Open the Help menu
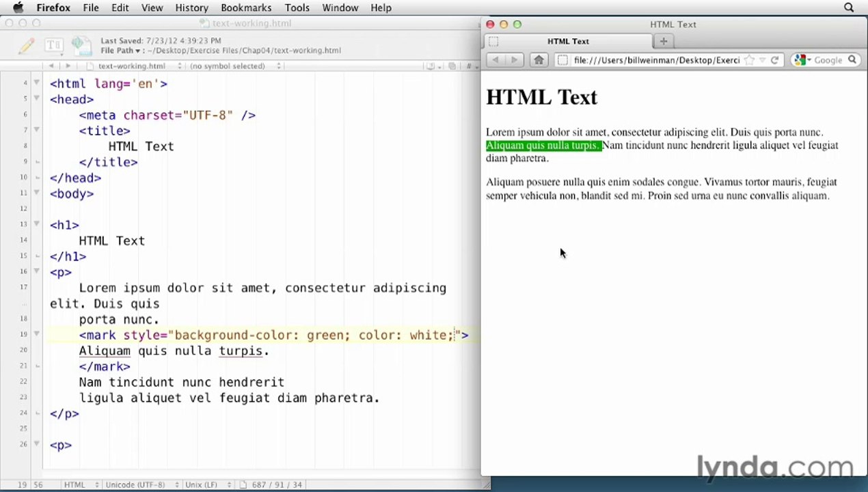Image resolution: width=868 pixels, height=492 pixels. pos(381,8)
